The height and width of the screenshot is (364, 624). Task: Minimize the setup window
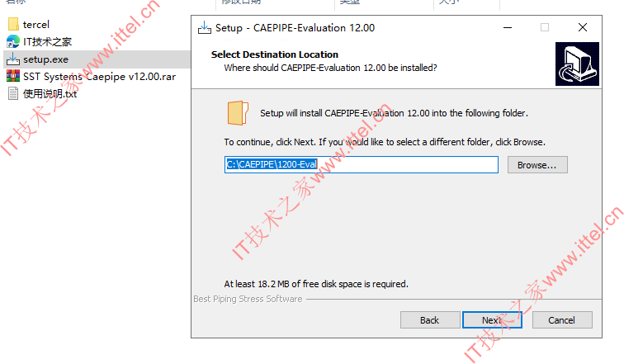[x=508, y=27]
